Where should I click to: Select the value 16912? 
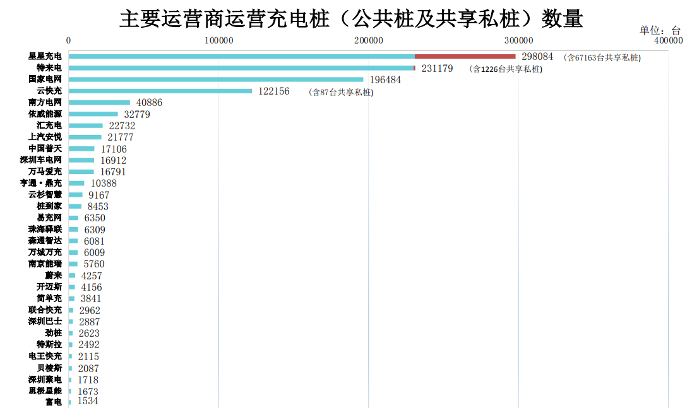(113, 160)
